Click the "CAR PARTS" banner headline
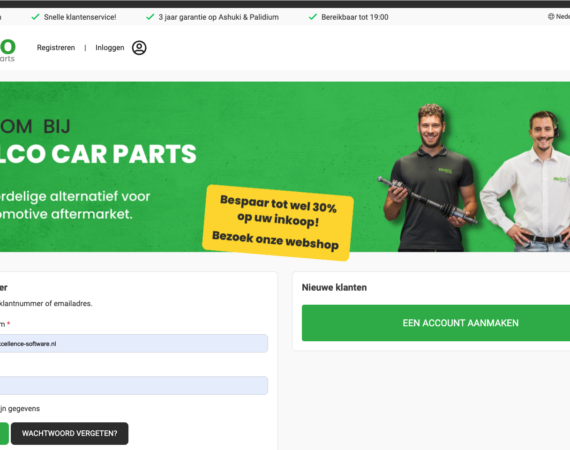Image resolution: width=570 pixels, height=450 pixels. 124,154
